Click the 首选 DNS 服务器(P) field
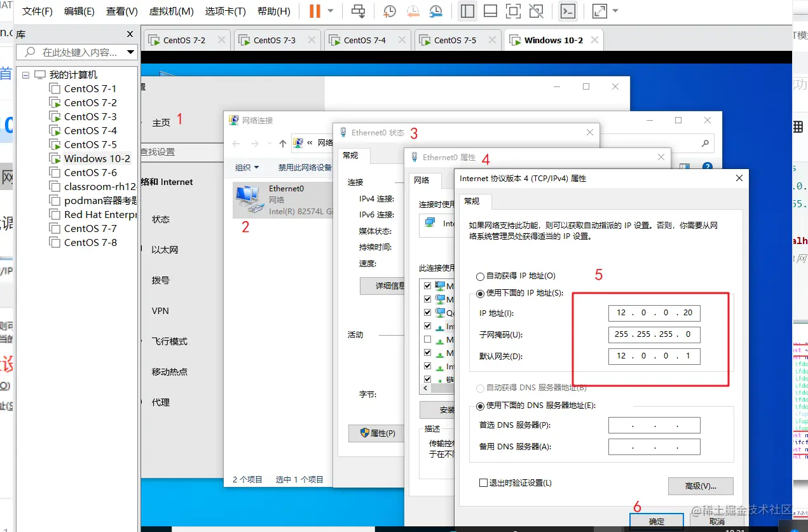 [654, 425]
